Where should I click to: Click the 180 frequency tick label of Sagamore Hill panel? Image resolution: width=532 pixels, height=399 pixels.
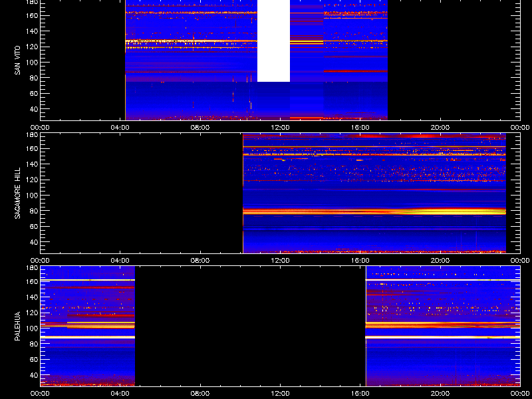click(x=32, y=135)
